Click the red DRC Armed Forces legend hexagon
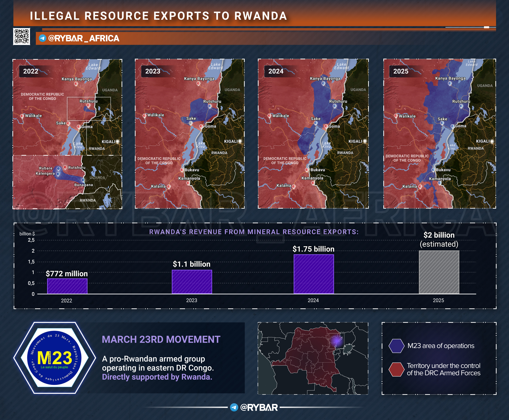The width and height of the screenshot is (509, 420). coord(396,369)
